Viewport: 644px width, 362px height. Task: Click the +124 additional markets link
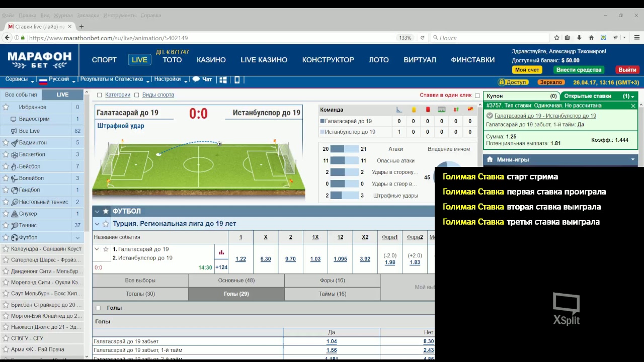pyautogui.click(x=221, y=267)
